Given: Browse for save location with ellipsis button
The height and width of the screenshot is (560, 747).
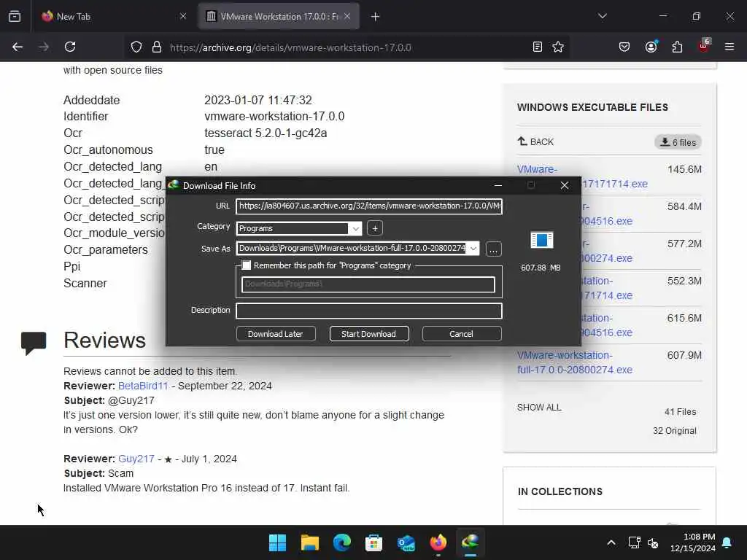Looking at the screenshot, I should point(494,249).
